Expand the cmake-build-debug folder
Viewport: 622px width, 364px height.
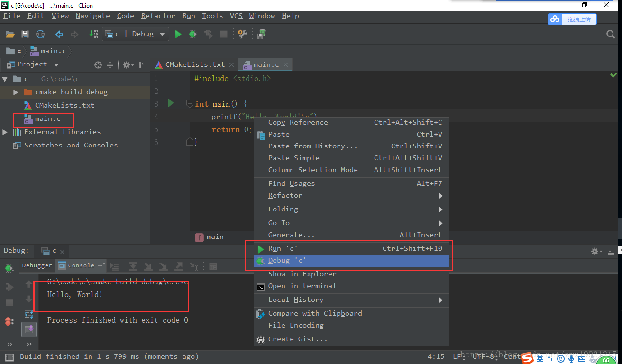[16, 92]
